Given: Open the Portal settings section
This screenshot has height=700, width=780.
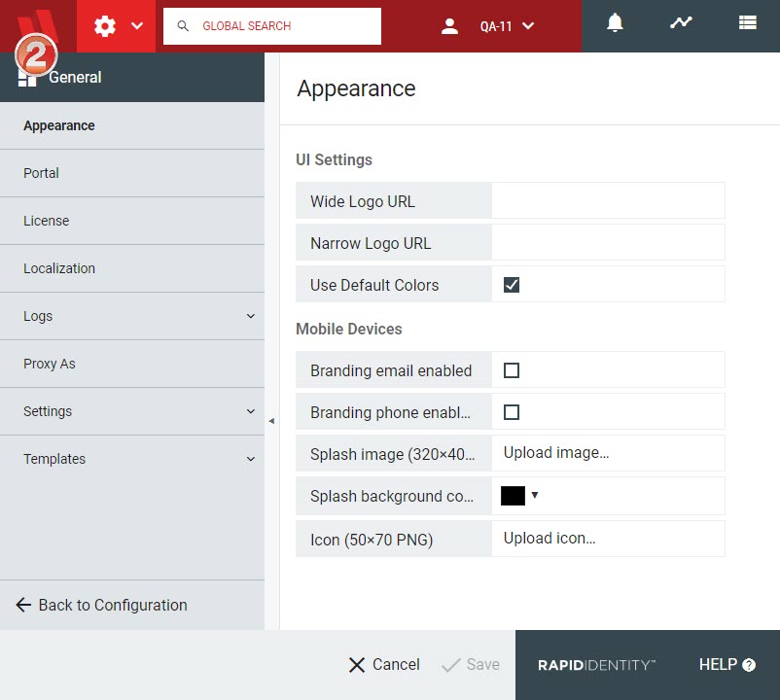Looking at the screenshot, I should pyautogui.click(x=132, y=173).
